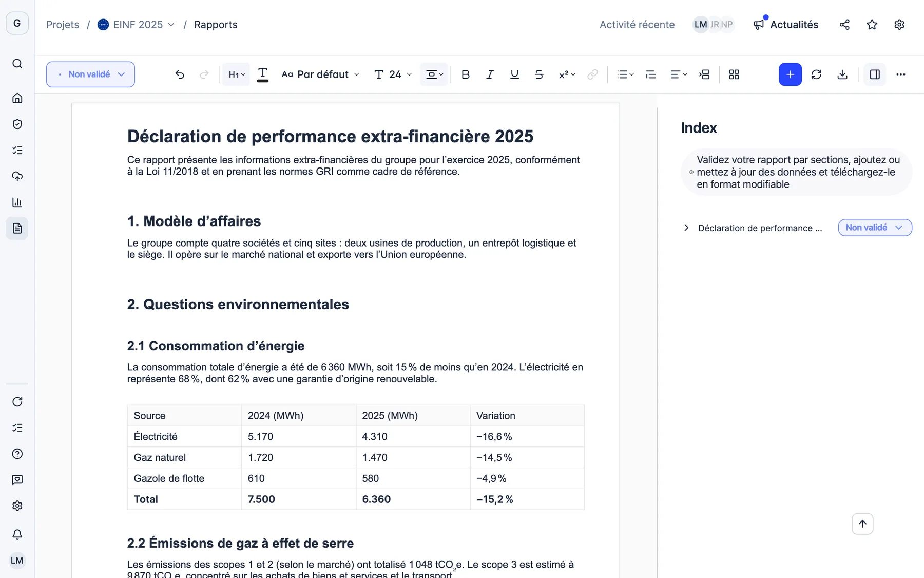Go to Projets breadcrumb

coord(63,25)
